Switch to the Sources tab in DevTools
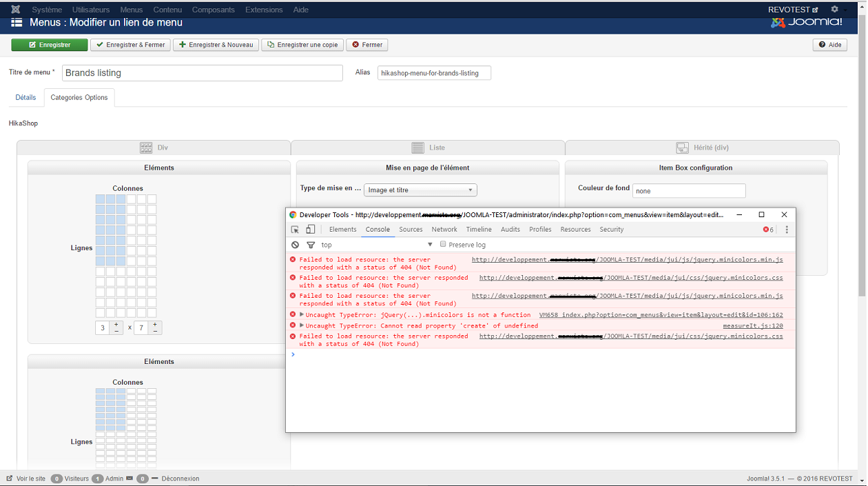This screenshot has width=868, height=486. click(411, 230)
